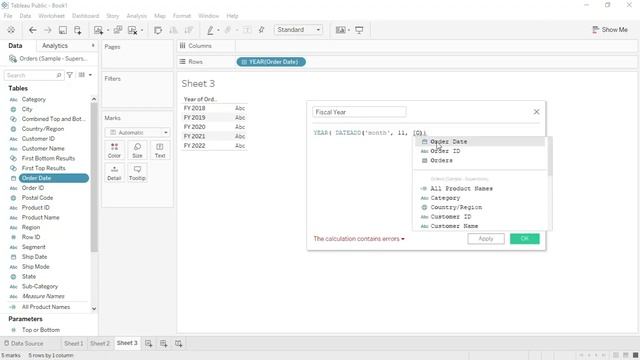Screen dimensions: 640x360
Task: Click the Clear Sheet toolbar icon
Action: tap(132, 30)
